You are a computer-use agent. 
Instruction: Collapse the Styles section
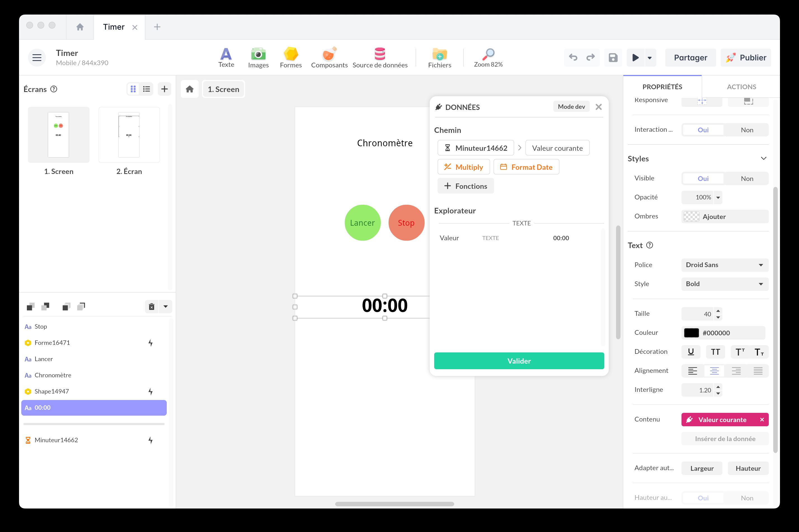pyautogui.click(x=763, y=158)
